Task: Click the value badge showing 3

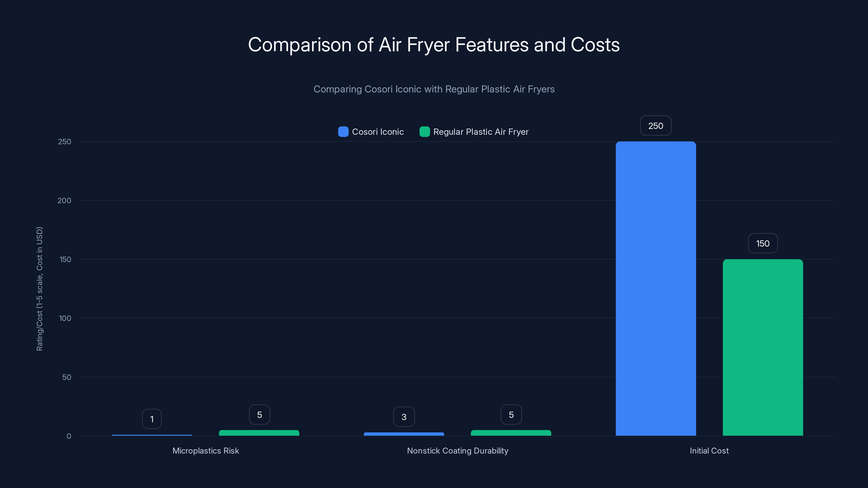Action: click(x=404, y=417)
